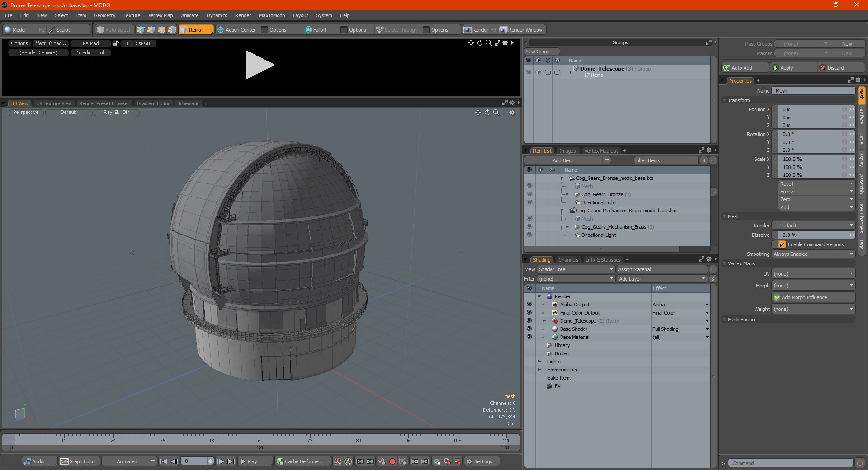Toggle Options checkbox after Action Center
The height and width of the screenshot is (470, 868).
point(265,30)
